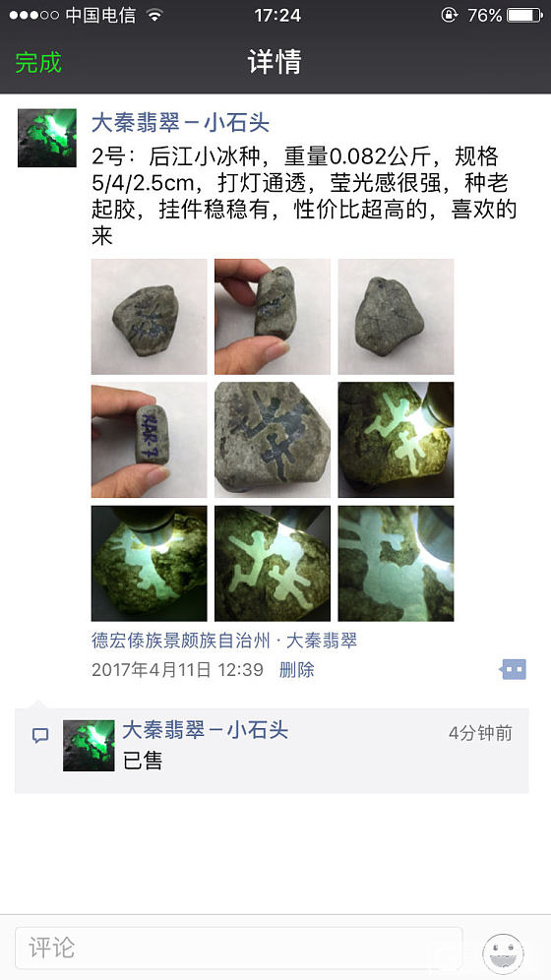
Task: Open poster name 大秦翡翠-小石头
Action: (180, 122)
